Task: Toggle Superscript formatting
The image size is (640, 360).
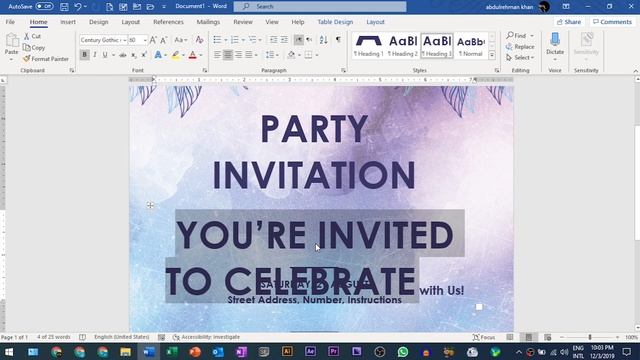Action: point(144,55)
